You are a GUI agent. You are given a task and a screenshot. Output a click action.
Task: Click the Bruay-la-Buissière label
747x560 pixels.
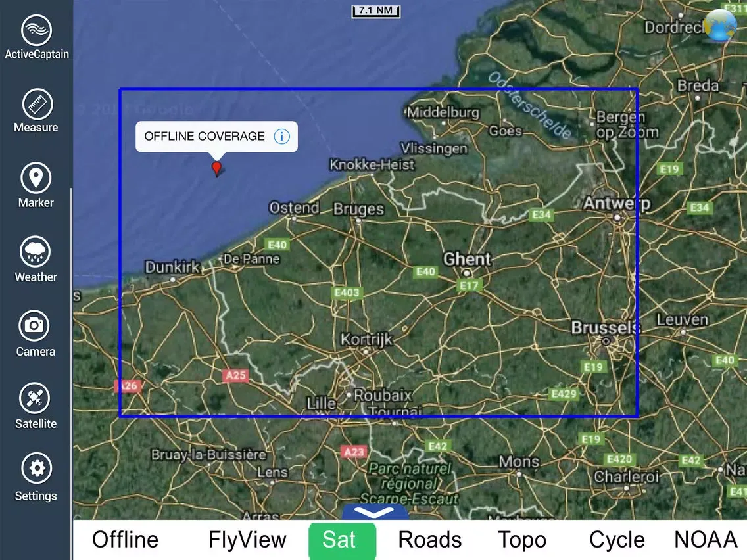[x=208, y=455]
